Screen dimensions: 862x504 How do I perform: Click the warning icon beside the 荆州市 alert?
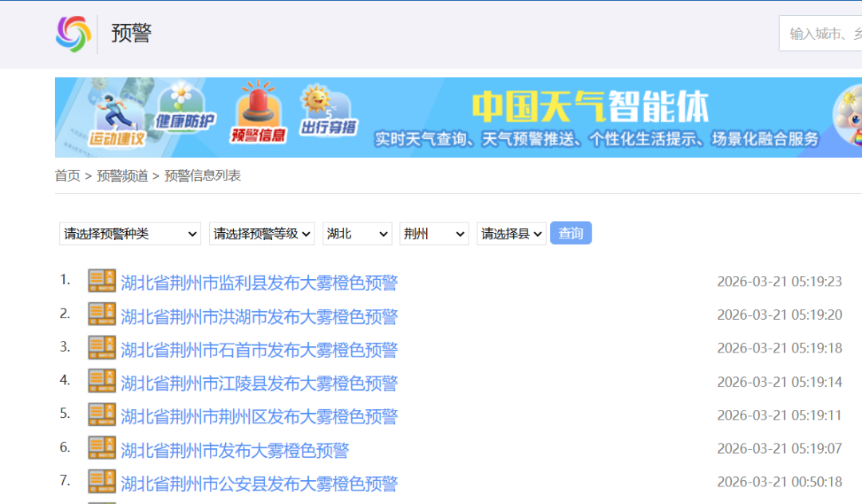click(101, 447)
